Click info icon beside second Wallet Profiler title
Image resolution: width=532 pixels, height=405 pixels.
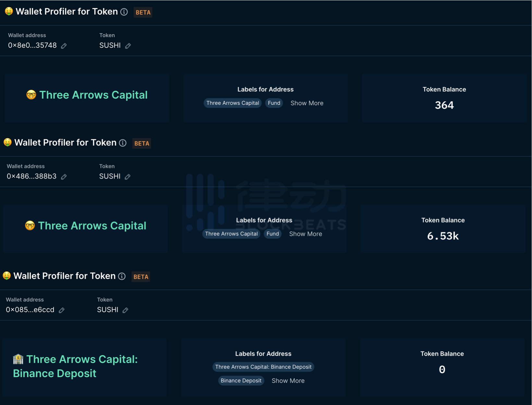[x=123, y=143]
